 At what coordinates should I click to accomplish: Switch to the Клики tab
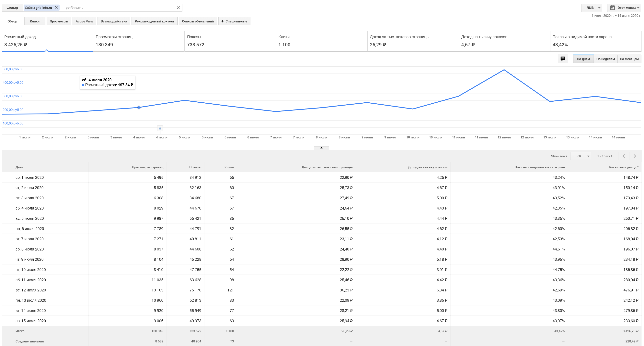coord(35,21)
